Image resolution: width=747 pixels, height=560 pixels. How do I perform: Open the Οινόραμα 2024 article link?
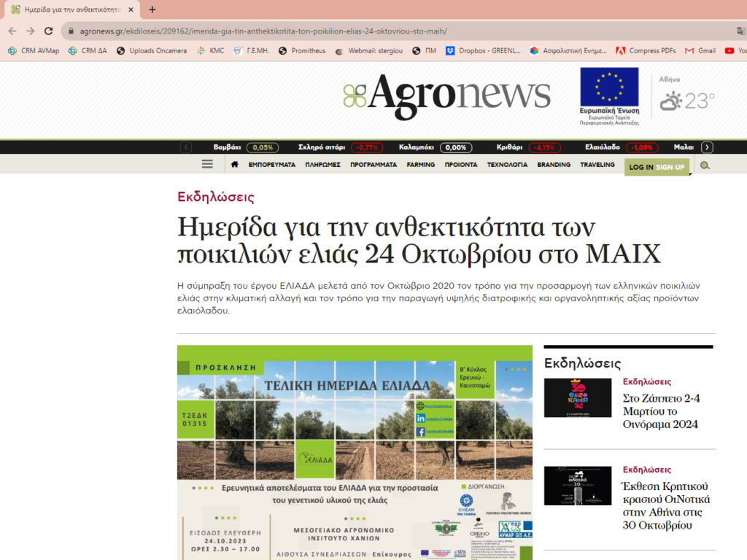tap(660, 411)
